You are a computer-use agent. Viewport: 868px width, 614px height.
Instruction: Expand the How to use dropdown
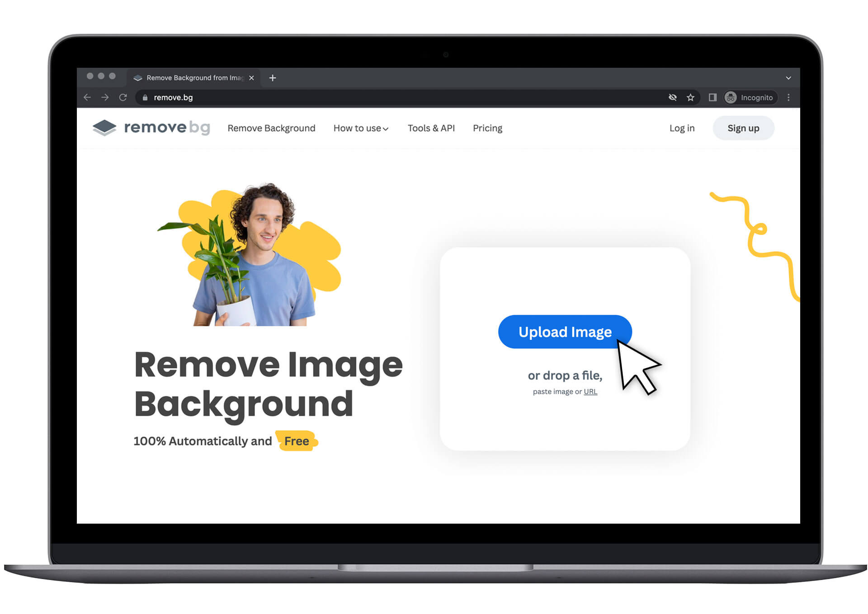[x=361, y=127]
